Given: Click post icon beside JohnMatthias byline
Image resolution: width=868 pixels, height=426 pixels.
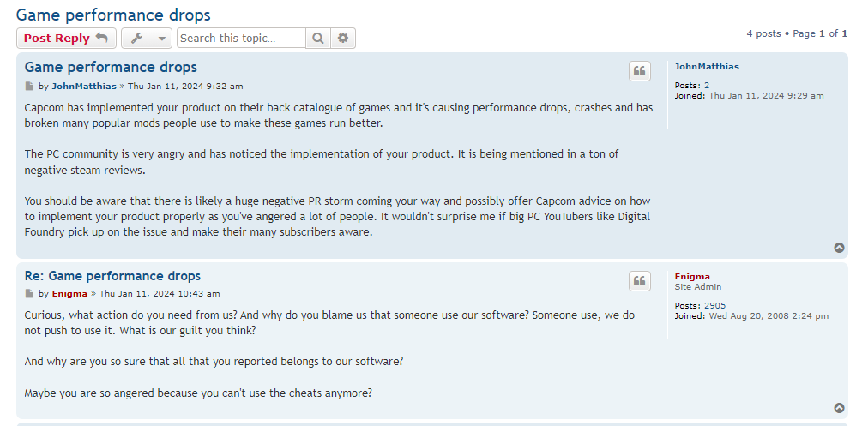Looking at the screenshot, I should pos(29,87).
